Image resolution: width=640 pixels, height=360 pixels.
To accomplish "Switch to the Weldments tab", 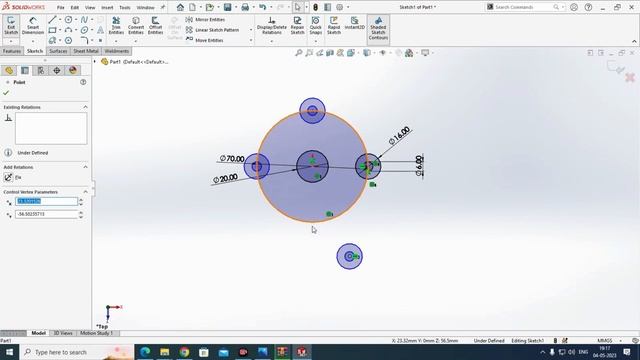I will point(116,51).
